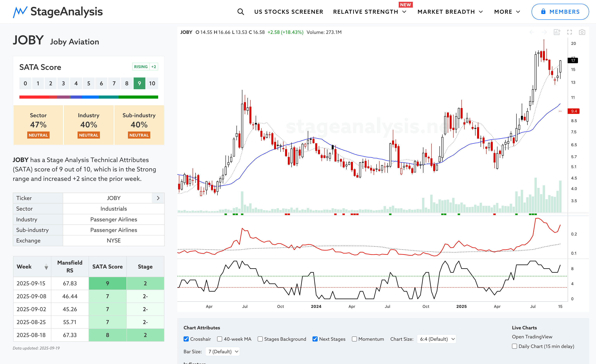Click the Mansfield RS column header
Image resolution: width=596 pixels, height=364 pixels.
click(70, 266)
